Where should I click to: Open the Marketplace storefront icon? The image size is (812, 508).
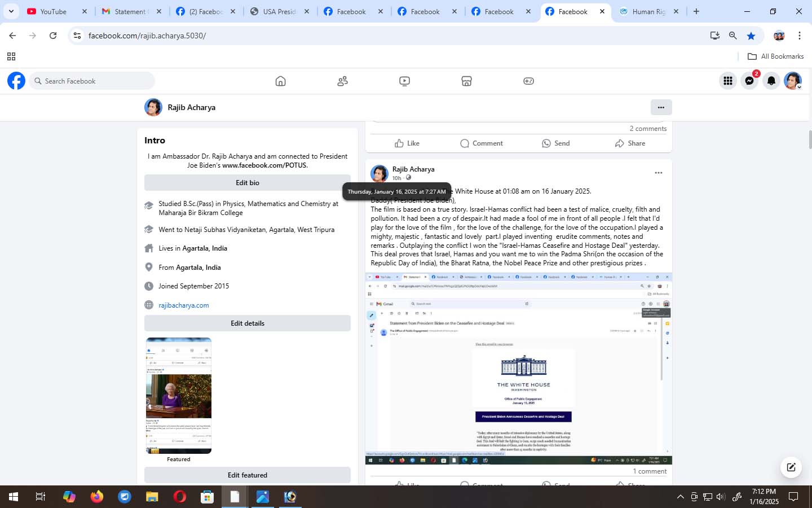click(x=466, y=81)
